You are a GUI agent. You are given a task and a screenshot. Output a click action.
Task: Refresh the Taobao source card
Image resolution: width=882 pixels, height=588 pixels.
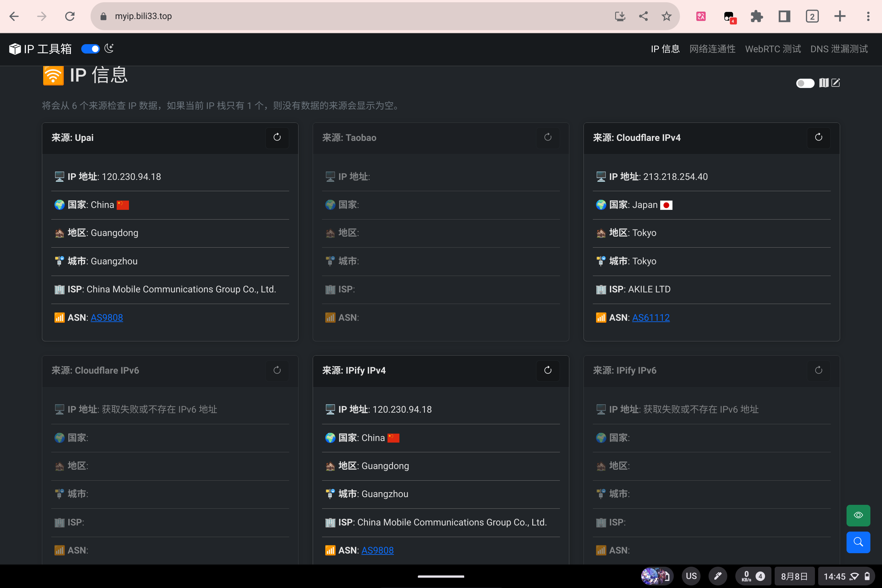[x=547, y=138]
